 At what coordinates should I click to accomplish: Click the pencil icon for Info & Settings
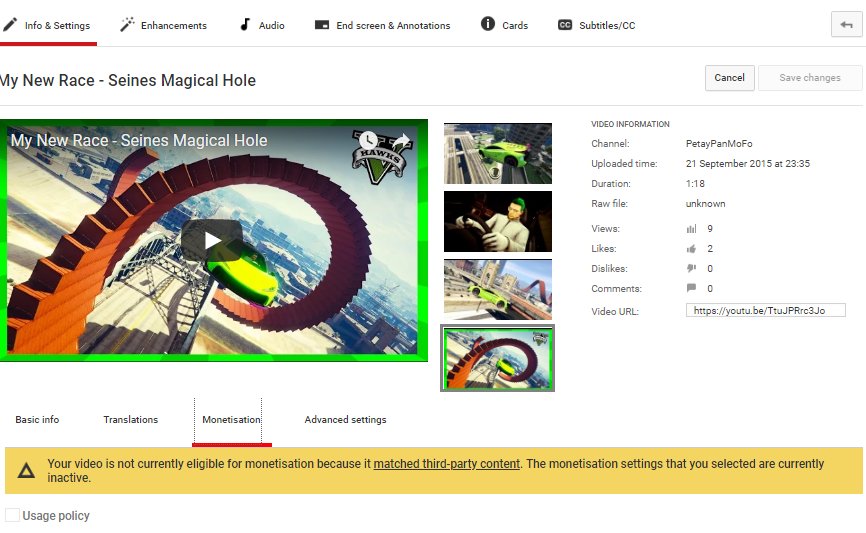pos(10,25)
